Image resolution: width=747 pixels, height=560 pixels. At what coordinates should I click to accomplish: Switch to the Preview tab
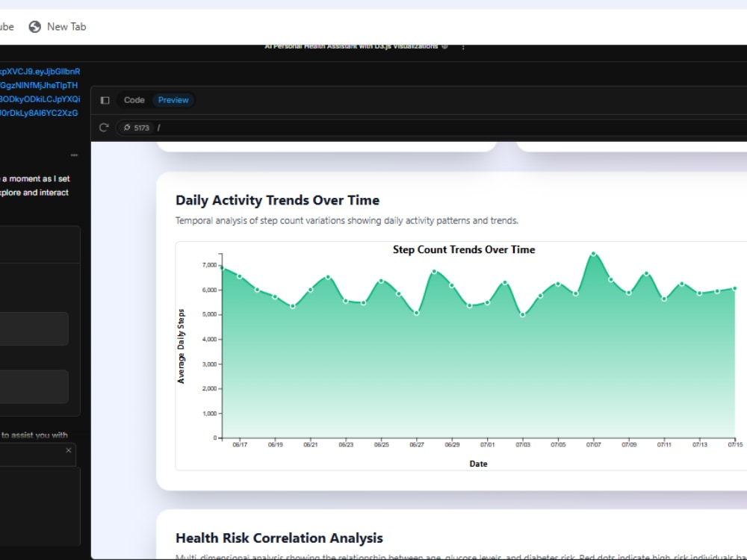pyautogui.click(x=173, y=100)
